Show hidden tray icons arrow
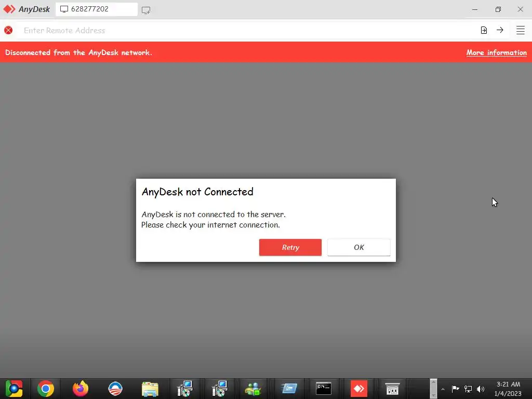The width and height of the screenshot is (532, 399). point(443,389)
